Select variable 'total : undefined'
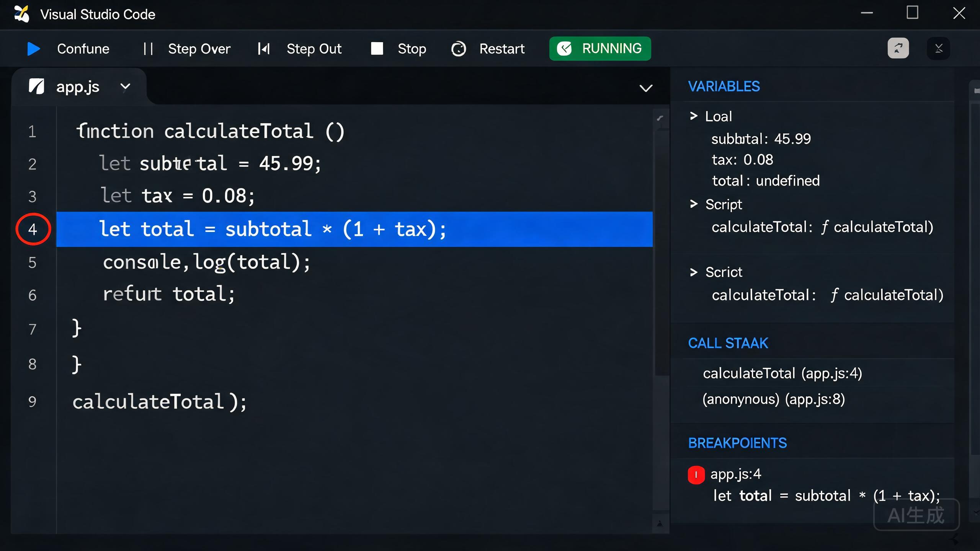Image resolution: width=980 pixels, height=551 pixels. 766,181
